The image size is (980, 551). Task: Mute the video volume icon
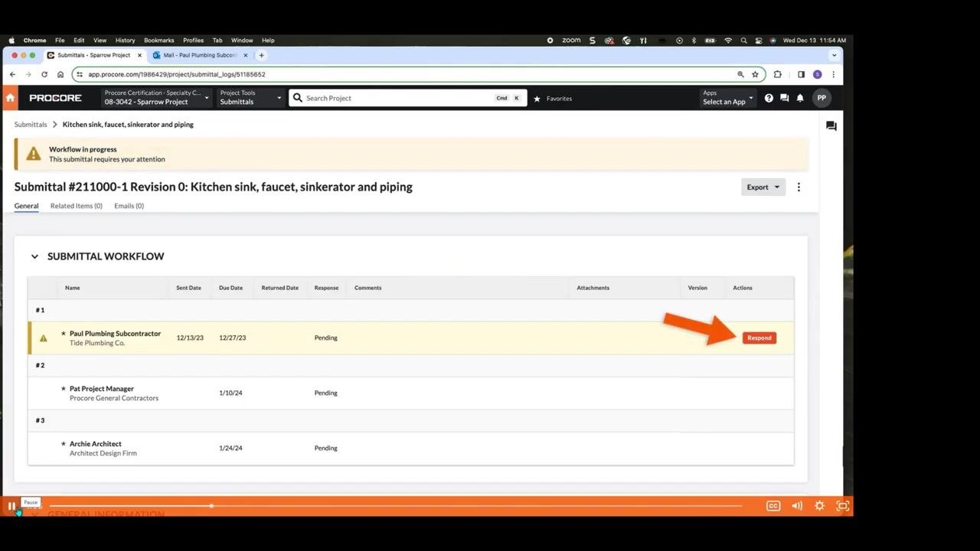pos(797,506)
